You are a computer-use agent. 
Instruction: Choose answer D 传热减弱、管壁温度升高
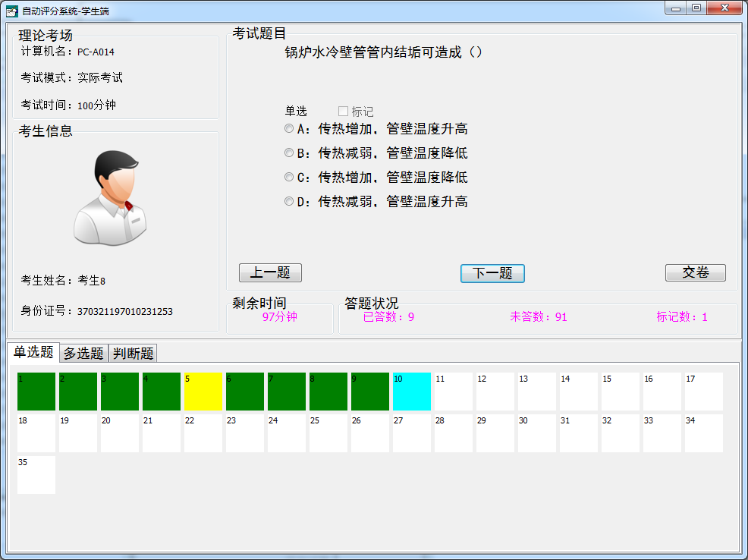(289, 202)
